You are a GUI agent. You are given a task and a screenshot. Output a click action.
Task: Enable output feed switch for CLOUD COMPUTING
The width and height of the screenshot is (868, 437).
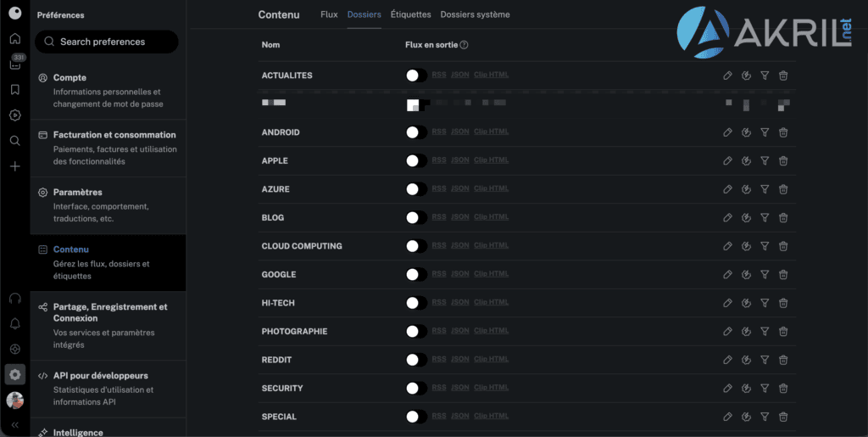(416, 246)
